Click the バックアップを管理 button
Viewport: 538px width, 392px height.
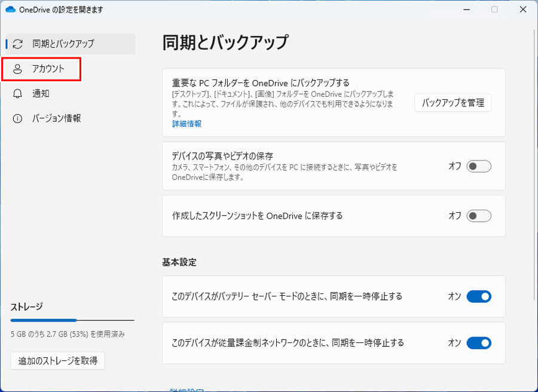tap(453, 103)
